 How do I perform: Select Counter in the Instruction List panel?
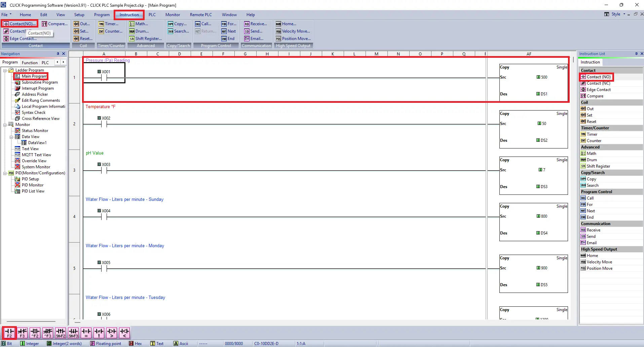(x=594, y=140)
